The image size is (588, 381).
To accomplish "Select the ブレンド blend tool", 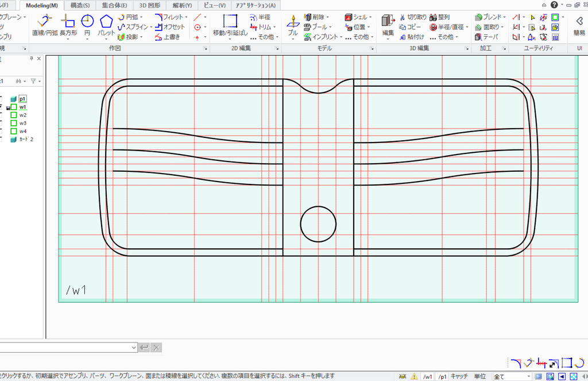I will point(488,17).
